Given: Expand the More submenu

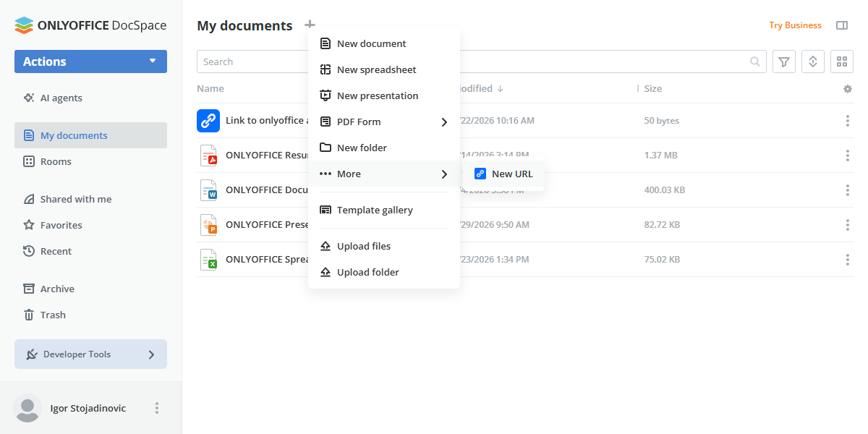Looking at the screenshot, I should pyautogui.click(x=384, y=174).
